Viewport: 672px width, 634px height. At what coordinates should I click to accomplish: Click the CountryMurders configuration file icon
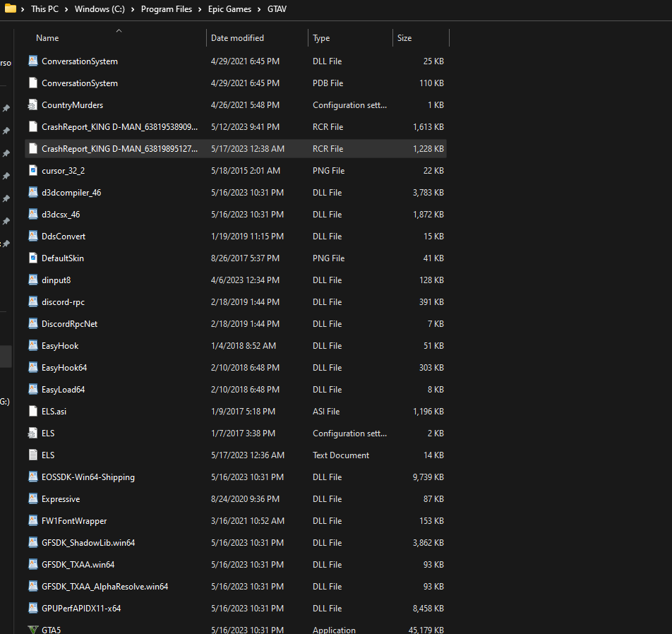[x=32, y=105]
